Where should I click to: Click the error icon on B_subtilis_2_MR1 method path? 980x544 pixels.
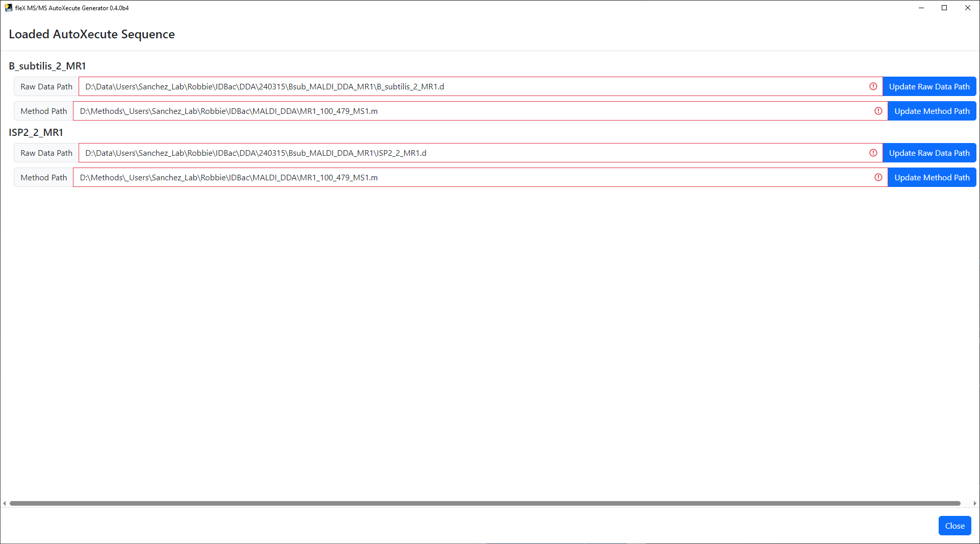878,111
